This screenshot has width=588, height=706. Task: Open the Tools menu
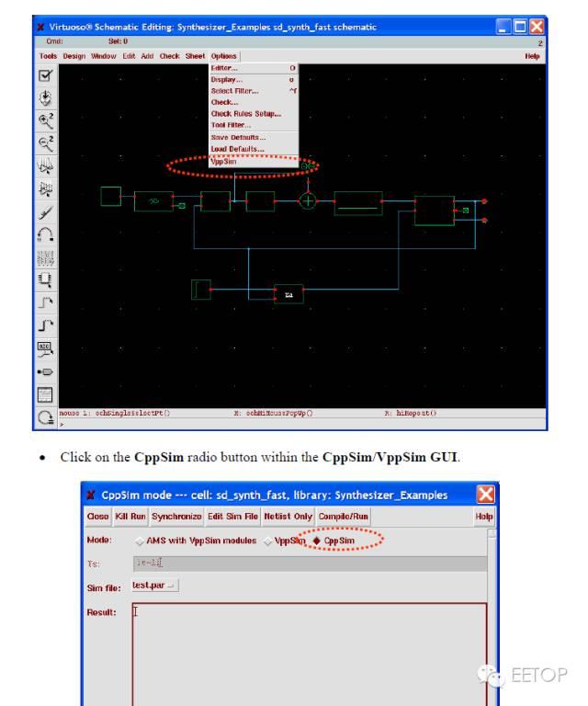pyautogui.click(x=48, y=56)
